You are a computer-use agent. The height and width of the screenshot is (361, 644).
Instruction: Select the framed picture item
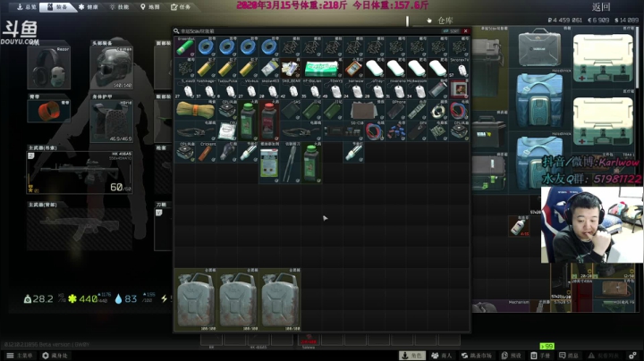click(459, 89)
